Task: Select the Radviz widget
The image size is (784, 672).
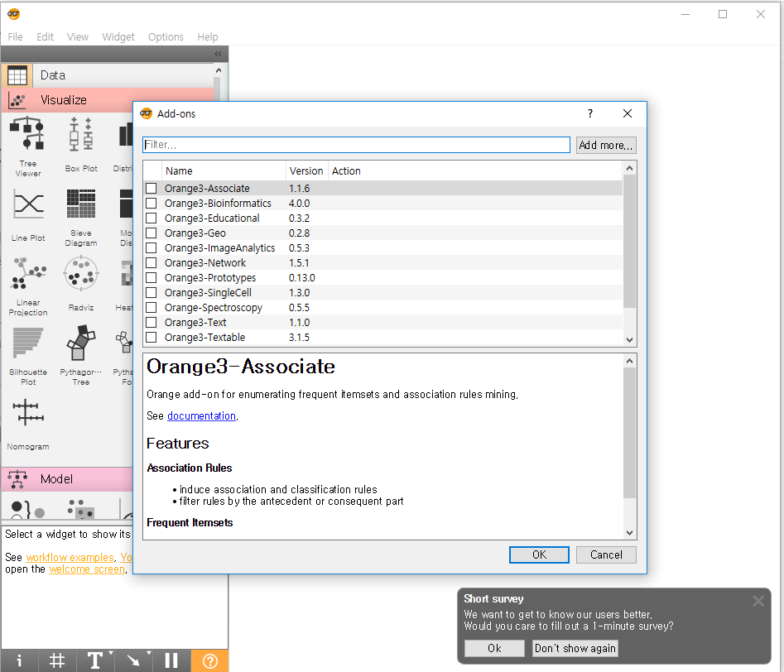Action: [x=80, y=284]
